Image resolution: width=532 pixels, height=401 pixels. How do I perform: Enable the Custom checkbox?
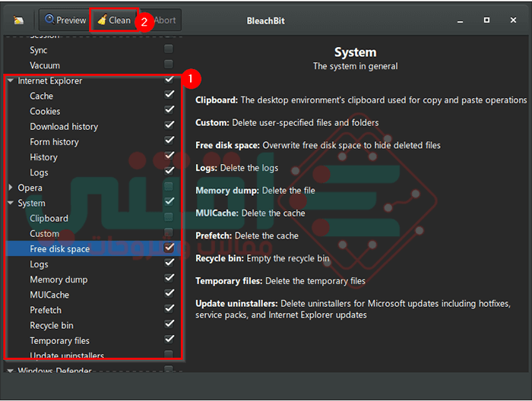tap(169, 232)
